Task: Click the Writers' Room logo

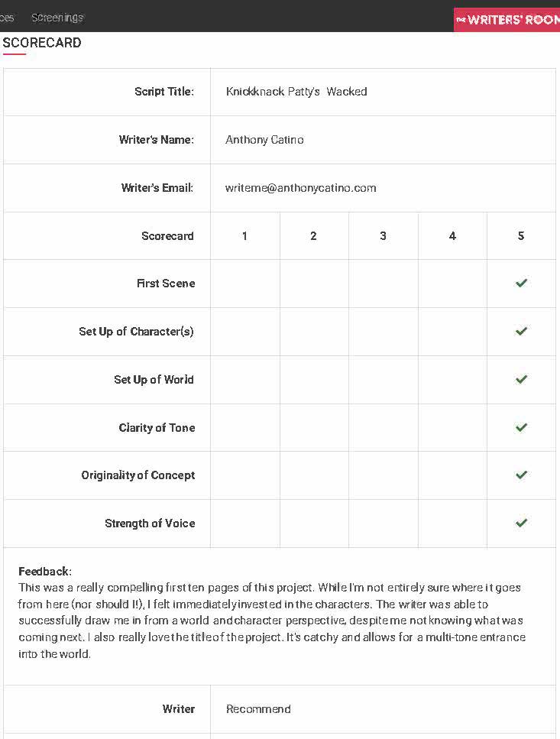Action: click(507, 19)
